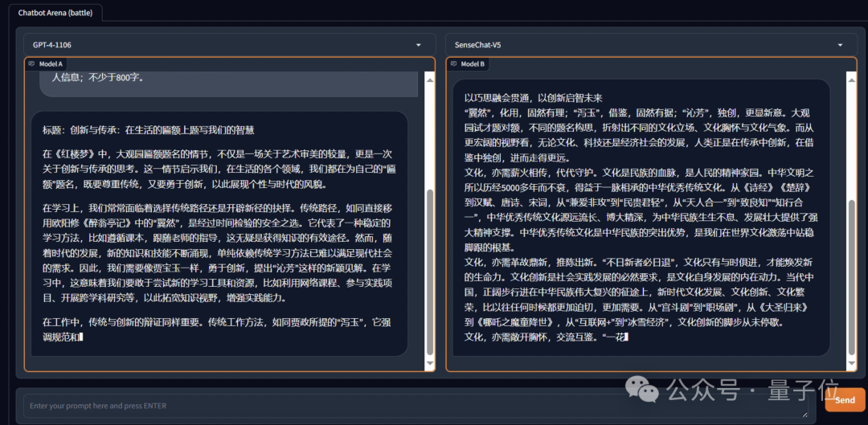Image resolution: width=868 pixels, height=425 pixels.
Task: Click the Model A scrollbar thumb
Action: [x=429, y=273]
